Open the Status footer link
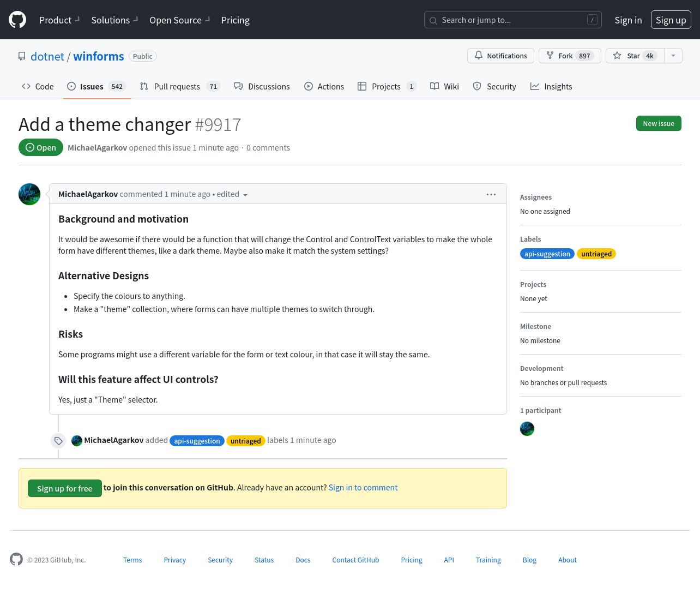Screen dimensions: 700x593 tap(264, 560)
